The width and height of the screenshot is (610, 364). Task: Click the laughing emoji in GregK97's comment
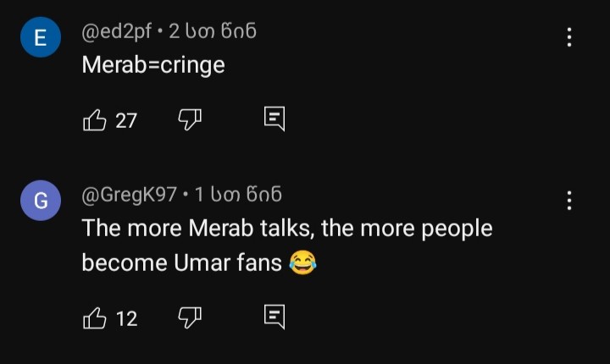(x=302, y=263)
